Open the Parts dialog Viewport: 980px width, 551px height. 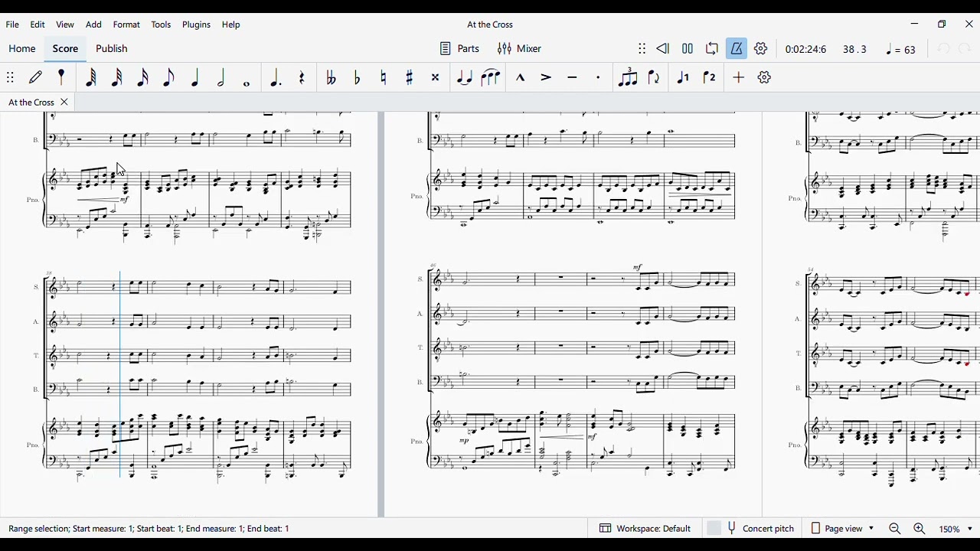pyautogui.click(x=460, y=49)
